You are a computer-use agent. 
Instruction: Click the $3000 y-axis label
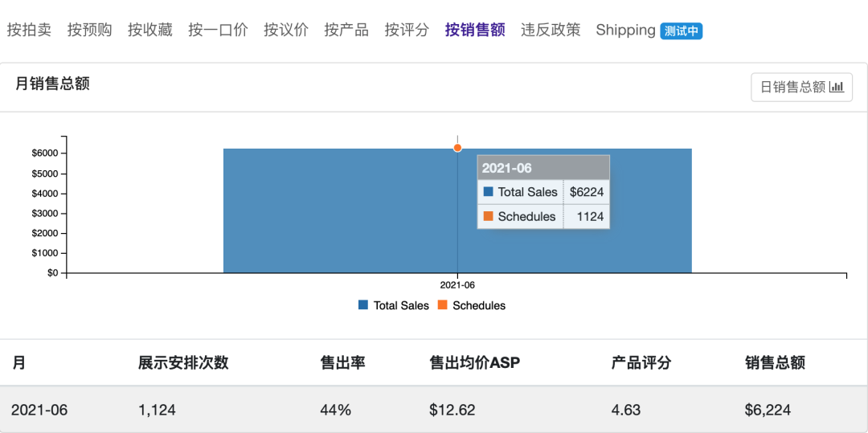coord(45,214)
